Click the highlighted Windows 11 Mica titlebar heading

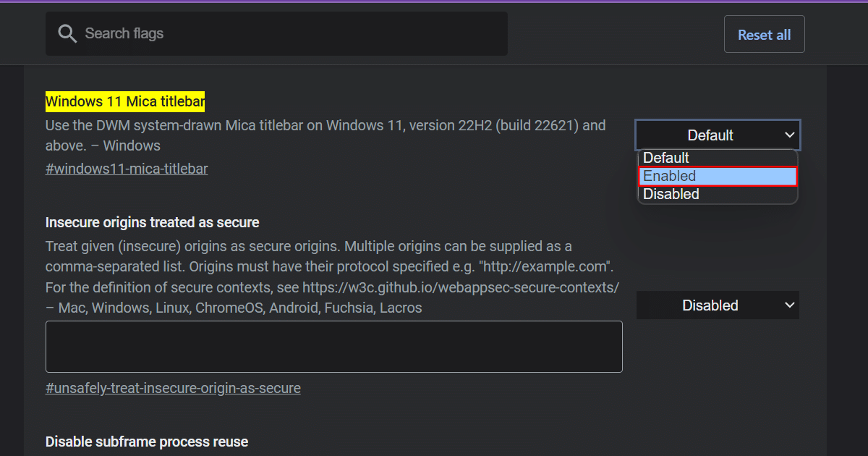pyautogui.click(x=124, y=101)
